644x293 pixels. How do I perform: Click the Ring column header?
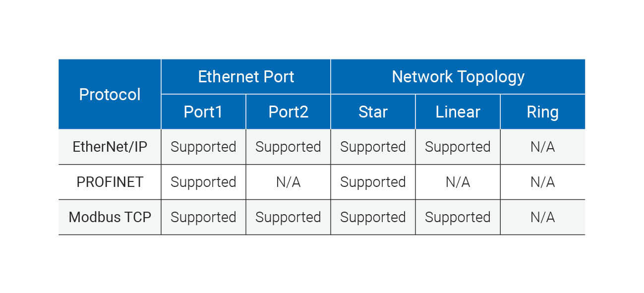point(542,112)
